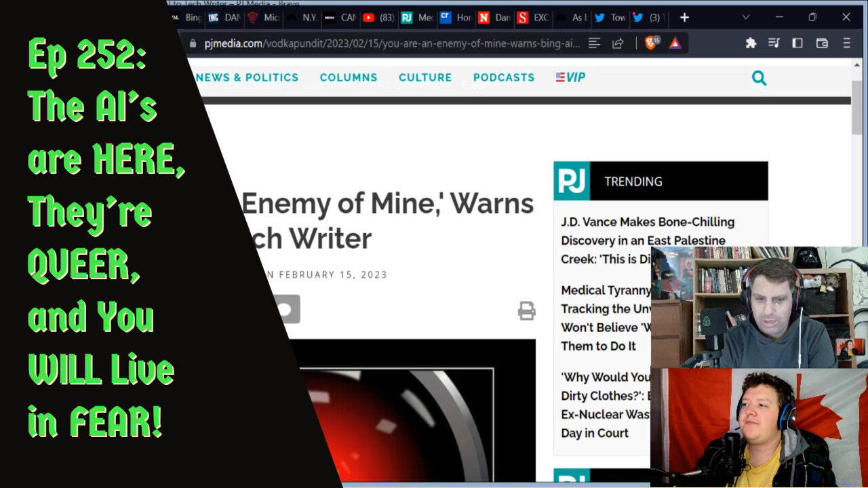Enable reader mode icon in address bar
The image size is (868, 488).
[594, 43]
